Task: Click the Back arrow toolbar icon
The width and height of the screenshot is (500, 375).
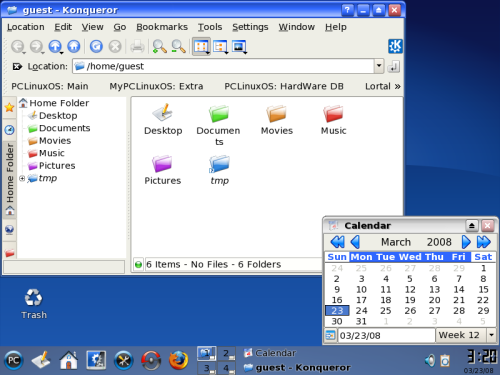Action: [x=18, y=46]
